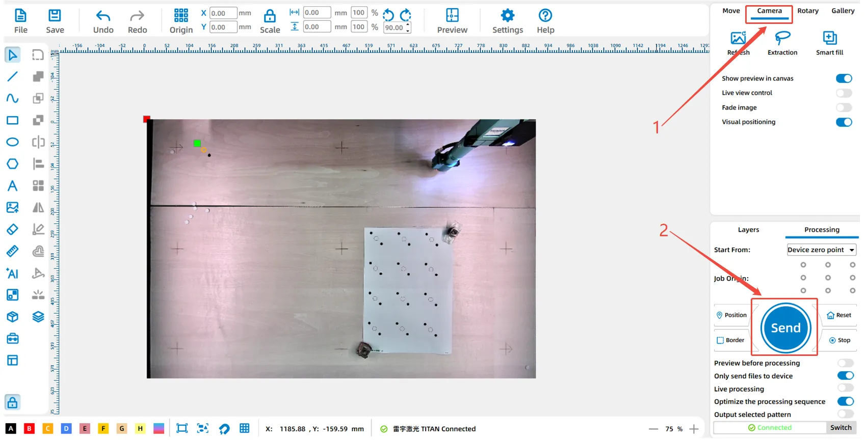Click the Extraction camera icon
This screenshot has width=868, height=442.
(x=782, y=39)
